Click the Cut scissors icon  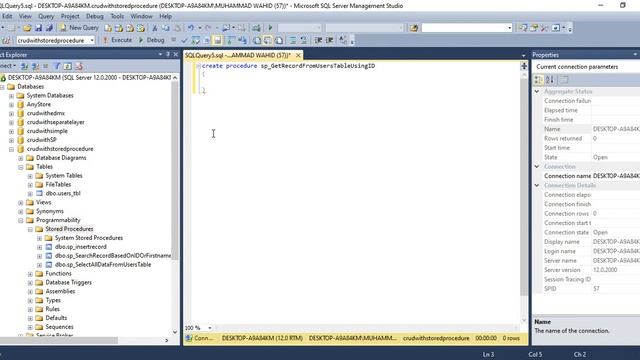[x=155, y=28]
